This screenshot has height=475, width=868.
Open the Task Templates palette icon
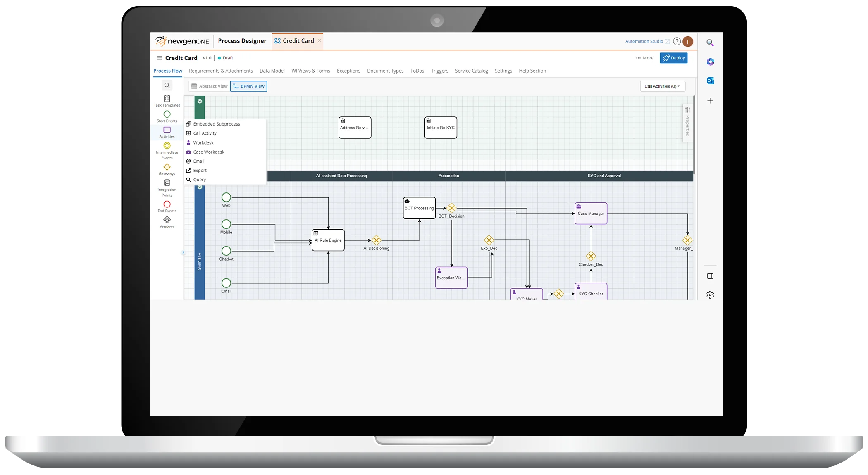[167, 99]
